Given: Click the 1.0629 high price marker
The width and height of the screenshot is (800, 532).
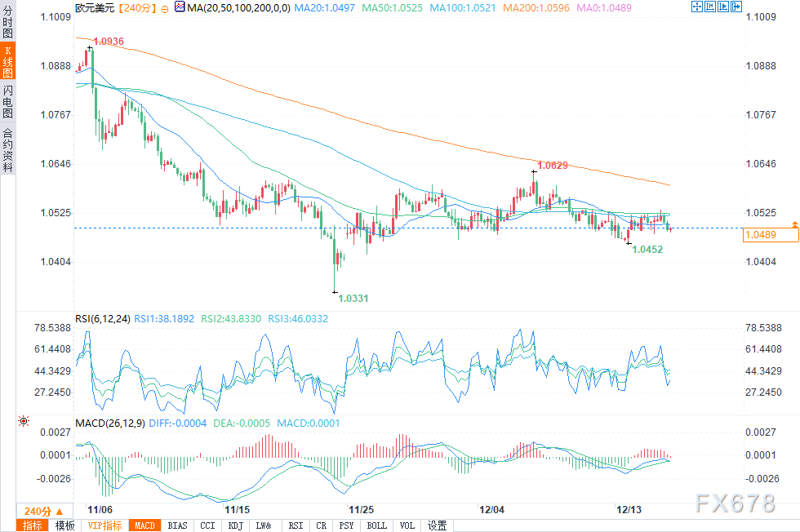Looking at the screenshot, I should [x=553, y=166].
